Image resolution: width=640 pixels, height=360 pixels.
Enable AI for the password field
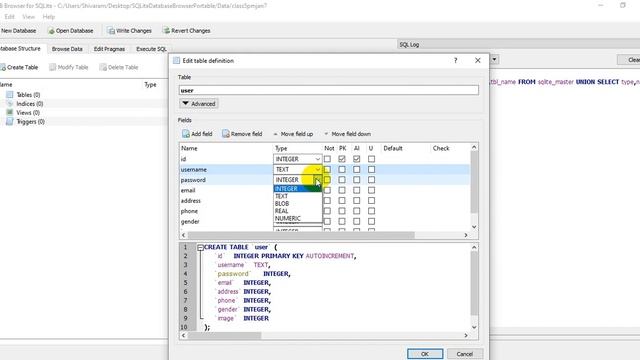point(357,180)
